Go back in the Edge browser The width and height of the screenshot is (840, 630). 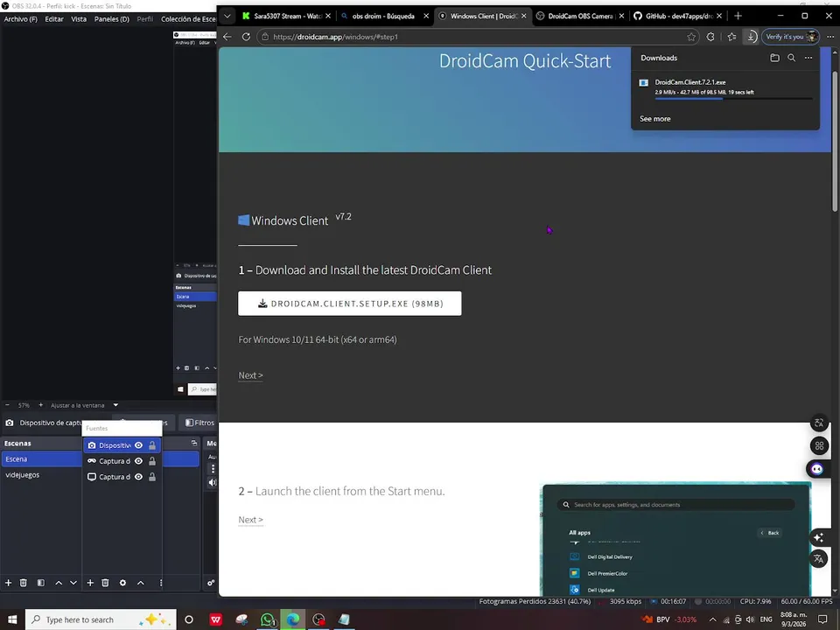[x=227, y=37]
